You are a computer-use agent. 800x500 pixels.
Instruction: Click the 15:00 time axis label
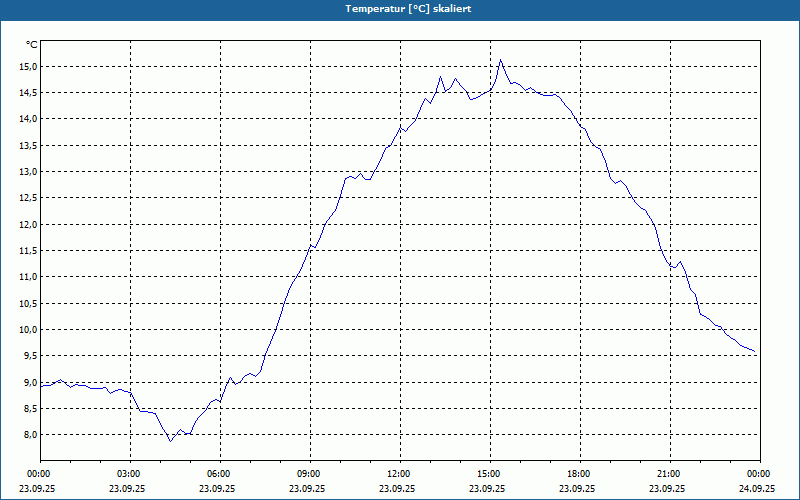coord(490,474)
